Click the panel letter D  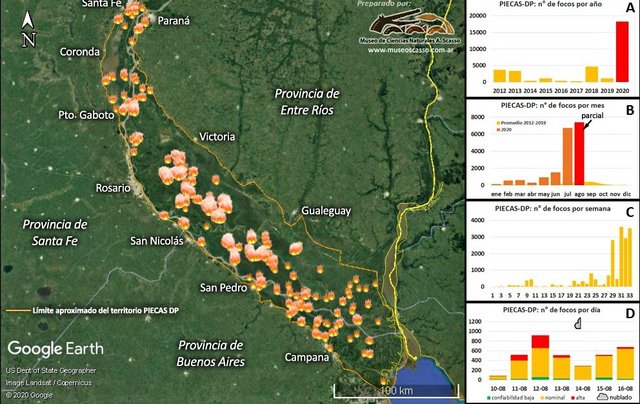click(630, 313)
